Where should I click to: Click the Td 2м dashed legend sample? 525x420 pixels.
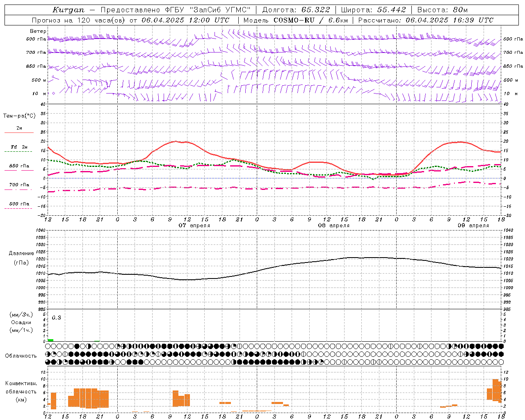[19, 152]
